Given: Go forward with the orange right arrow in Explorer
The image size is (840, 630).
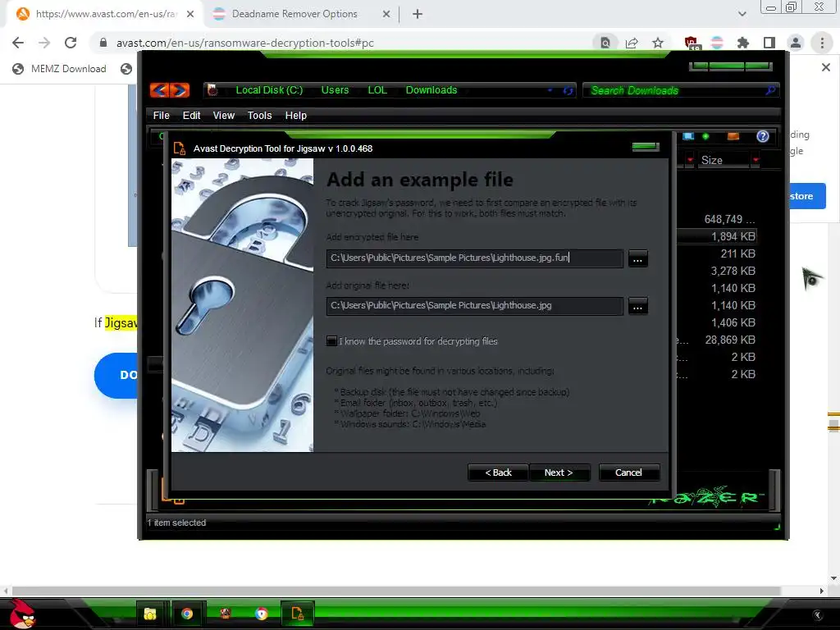Looking at the screenshot, I should coord(180,90).
